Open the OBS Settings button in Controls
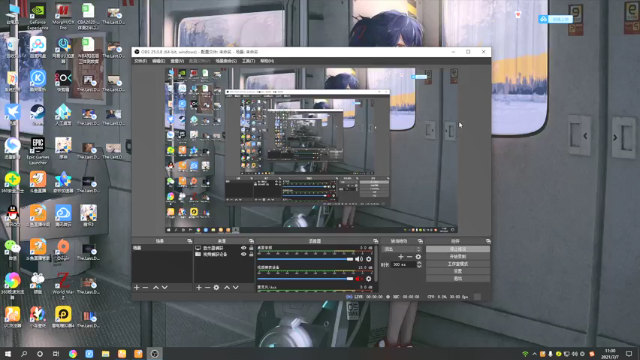Viewport: 640px width, 360px height. 458,271
